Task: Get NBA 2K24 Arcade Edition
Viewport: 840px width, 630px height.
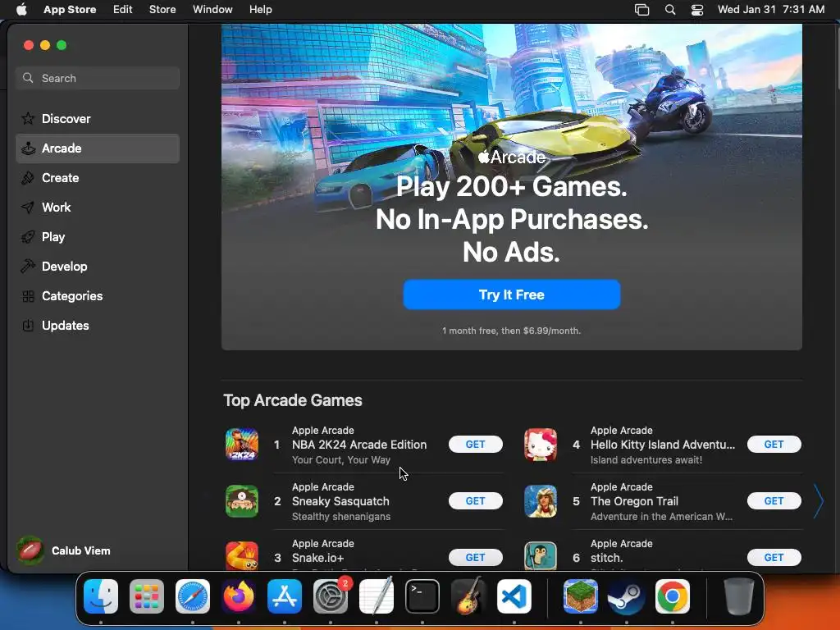Action: coord(475,444)
